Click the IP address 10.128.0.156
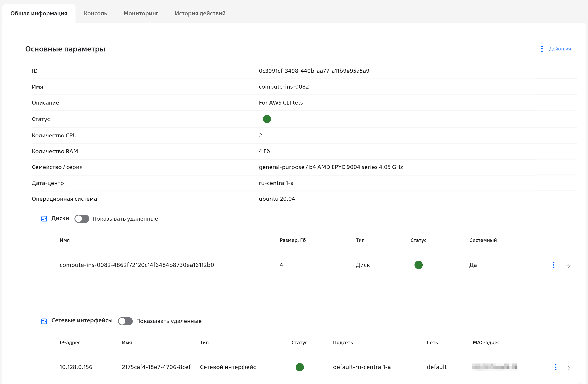588x384 pixels. click(76, 367)
